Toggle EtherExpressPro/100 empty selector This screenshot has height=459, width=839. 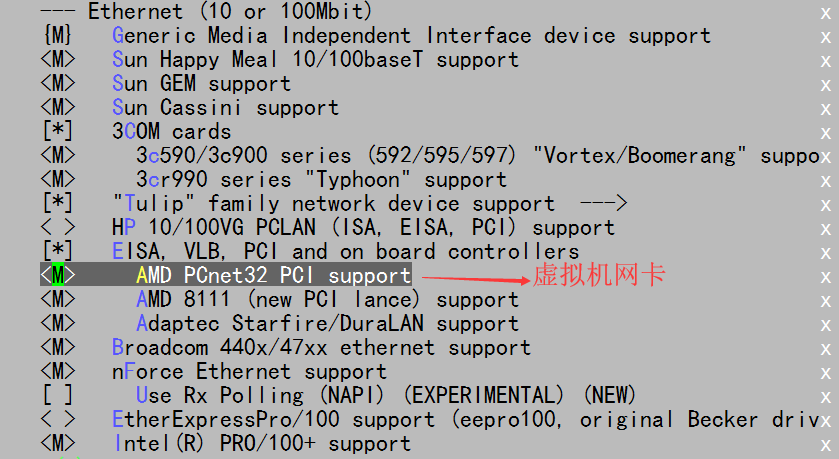[58, 419]
